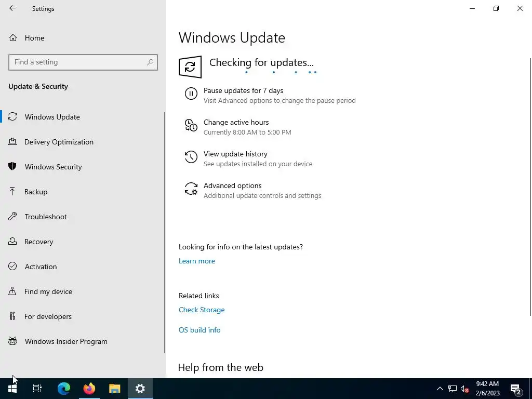Viewport: 532px width, 399px height.
Task: Click the Check Storage link
Action: tap(202, 310)
